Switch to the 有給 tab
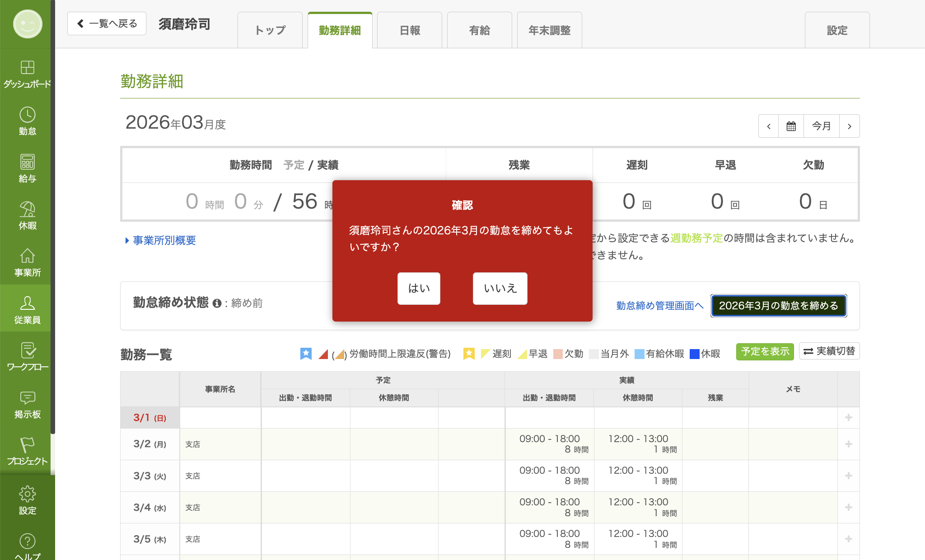This screenshot has height=560, width=925. [x=479, y=30]
